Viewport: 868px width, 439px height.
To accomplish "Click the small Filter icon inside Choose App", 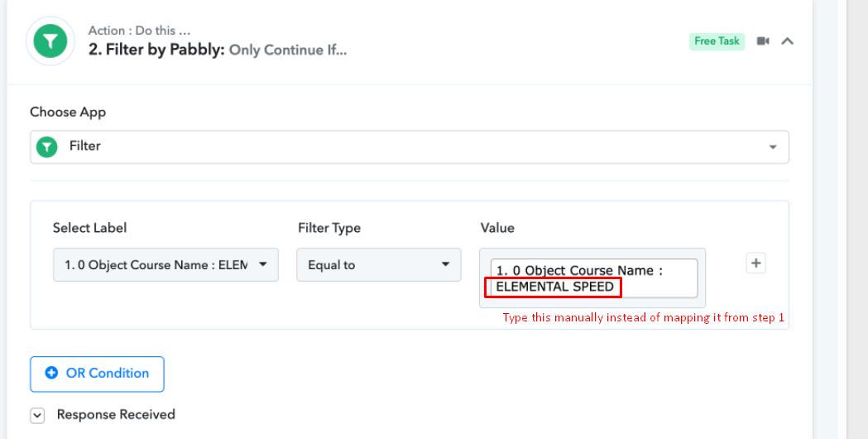I will pos(47,147).
